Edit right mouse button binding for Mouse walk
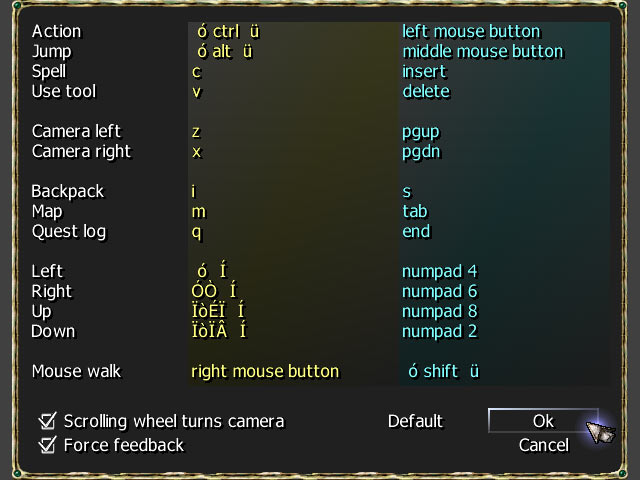 pyautogui.click(x=265, y=371)
